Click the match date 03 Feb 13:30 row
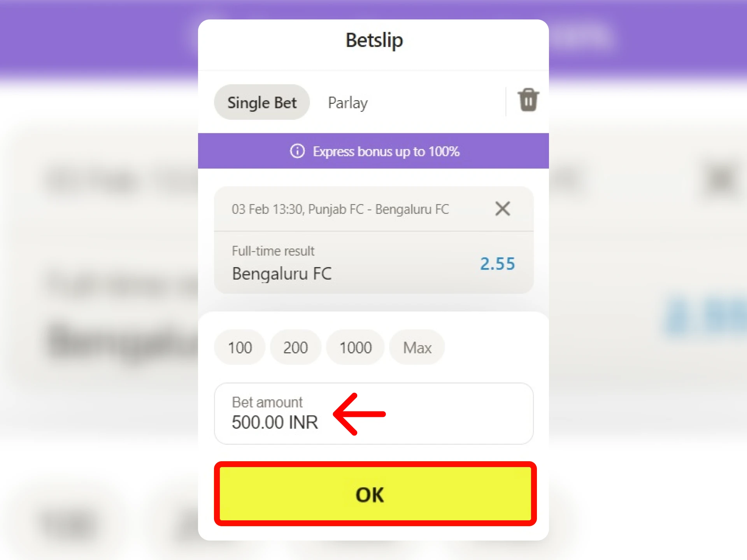Viewport: 747px width, 560px height. [340, 209]
